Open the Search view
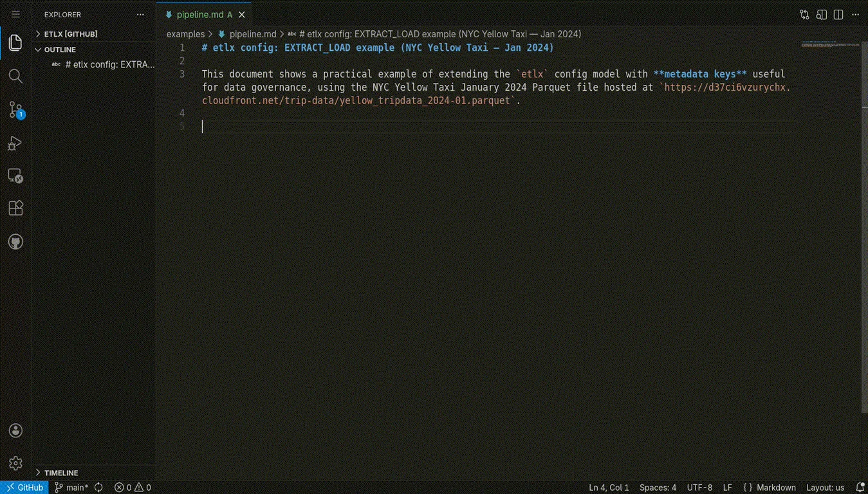The height and width of the screenshot is (494, 868). [15, 76]
